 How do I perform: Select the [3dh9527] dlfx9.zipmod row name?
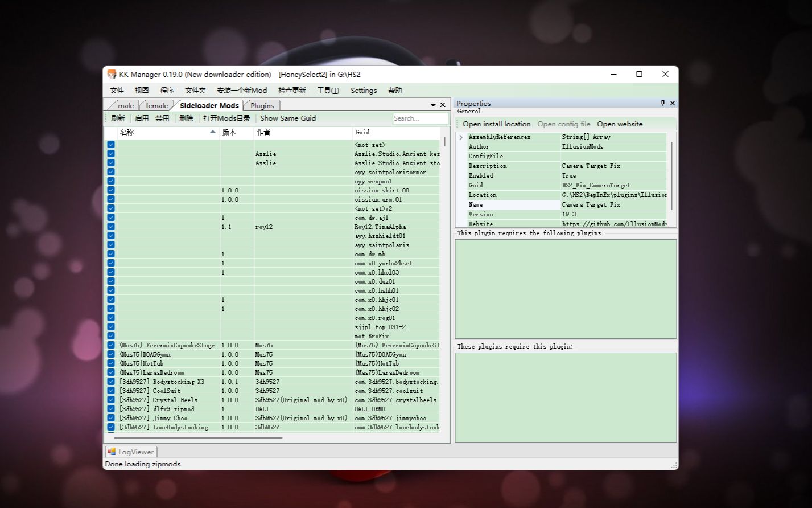pos(156,409)
